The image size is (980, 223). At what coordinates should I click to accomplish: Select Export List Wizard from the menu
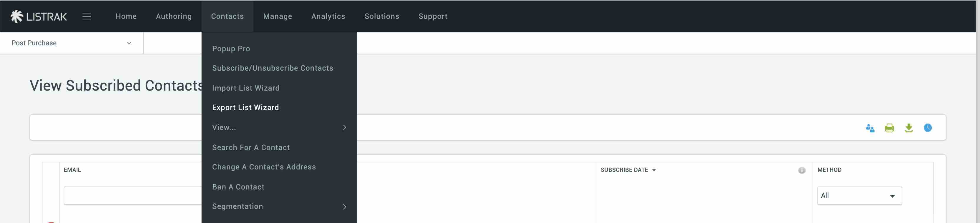tap(245, 107)
